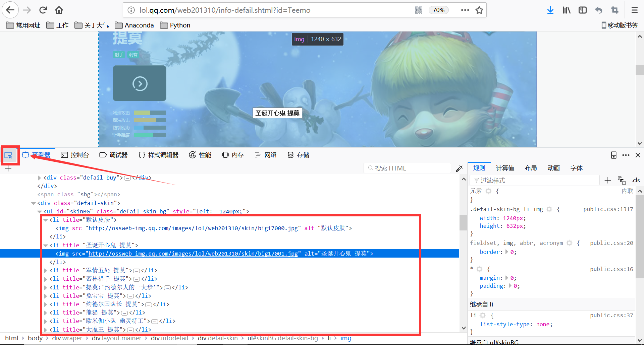Open public.css:1317 source link
The width and height of the screenshot is (644, 345).
[x=608, y=209]
